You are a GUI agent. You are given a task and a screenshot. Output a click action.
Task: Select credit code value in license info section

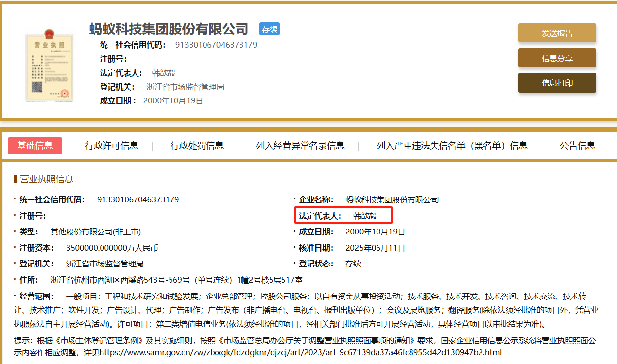click(138, 200)
